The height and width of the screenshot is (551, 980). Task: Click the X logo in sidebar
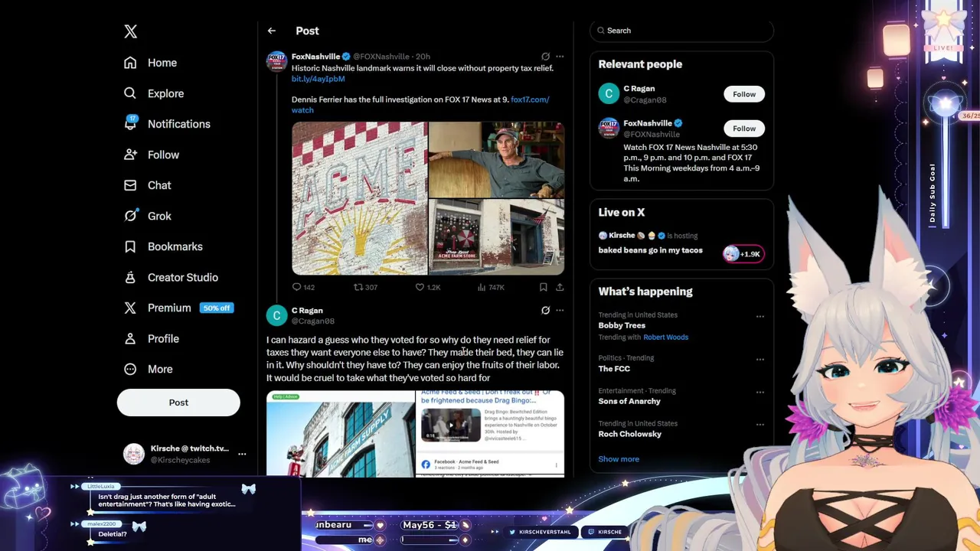pos(131,31)
